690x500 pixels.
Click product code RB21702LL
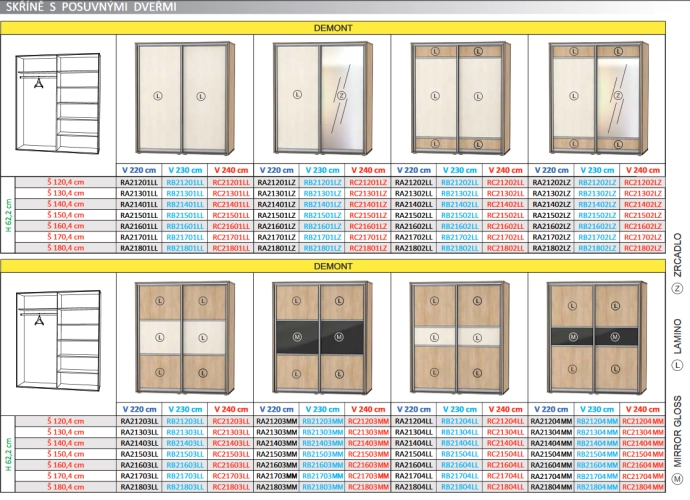[460, 237]
